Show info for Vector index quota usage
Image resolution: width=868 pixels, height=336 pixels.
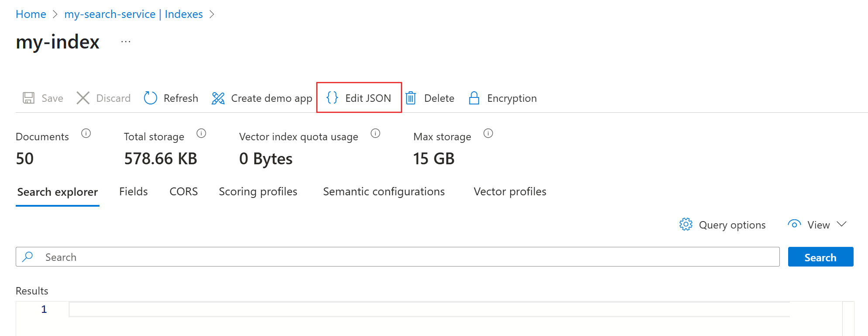coord(375,133)
